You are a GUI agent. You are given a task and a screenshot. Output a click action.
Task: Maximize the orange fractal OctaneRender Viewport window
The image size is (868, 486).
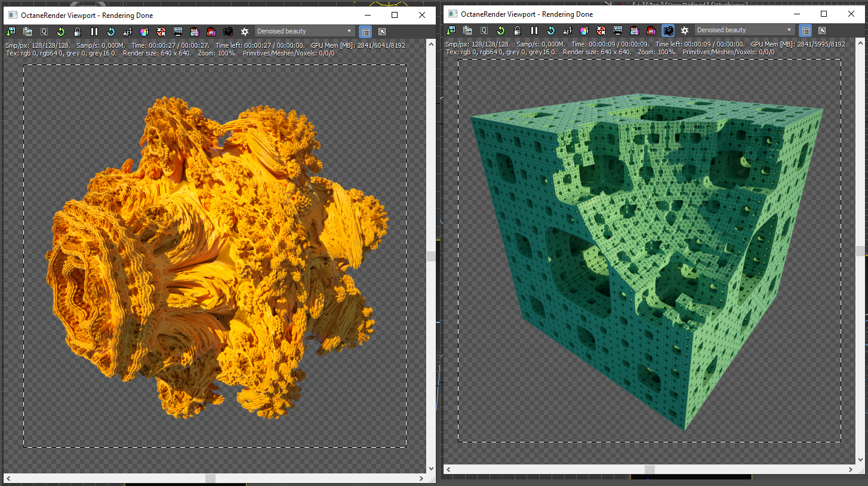pos(395,15)
